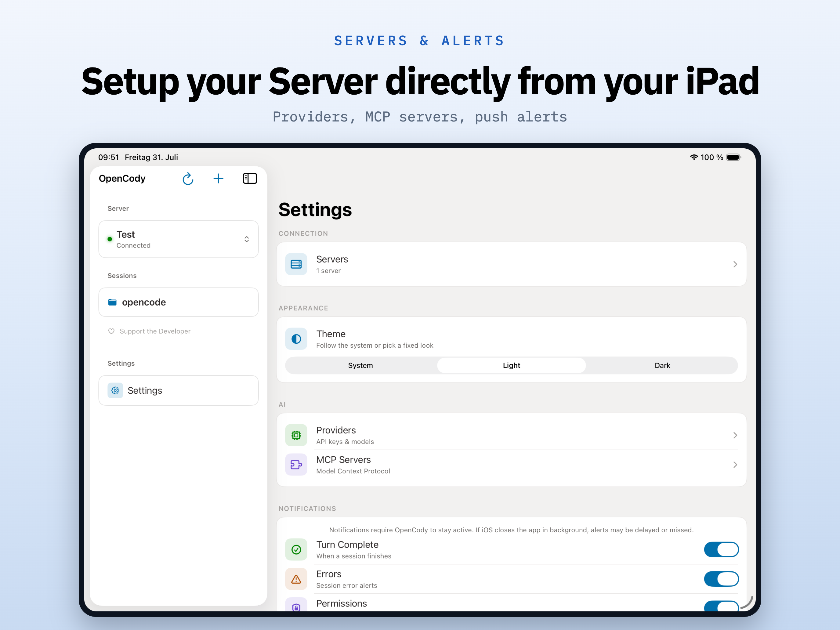Toggle Turn Complete notifications off
The image size is (840, 630).
[721, 549]
